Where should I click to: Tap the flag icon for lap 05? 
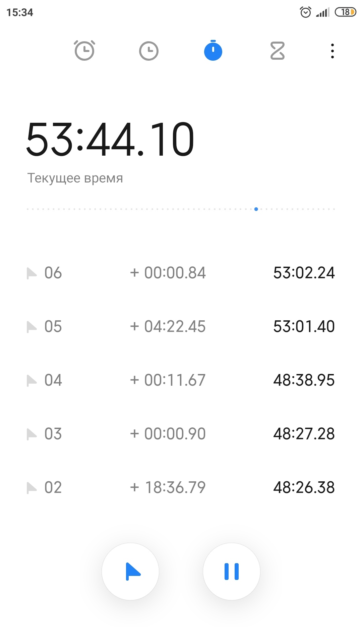32,327
